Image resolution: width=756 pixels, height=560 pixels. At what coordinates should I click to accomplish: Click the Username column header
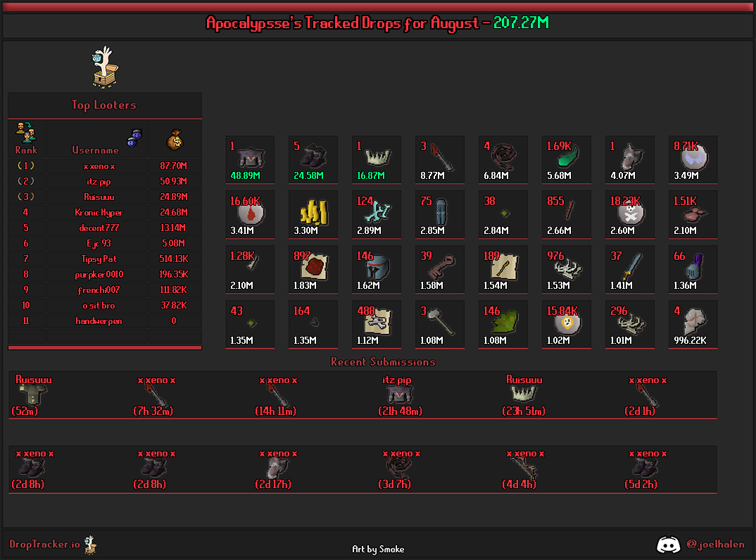pos(95,150)
